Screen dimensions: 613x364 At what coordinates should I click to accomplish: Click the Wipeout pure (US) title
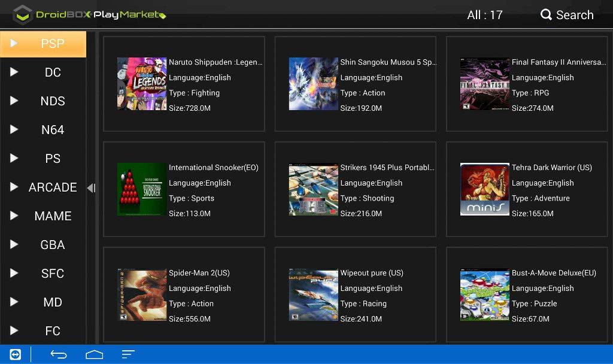coord(372,273)
